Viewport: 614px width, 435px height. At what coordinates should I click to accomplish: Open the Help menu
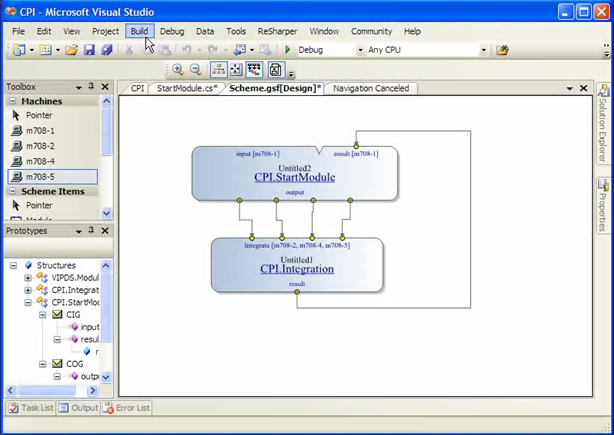coord(412,31)
